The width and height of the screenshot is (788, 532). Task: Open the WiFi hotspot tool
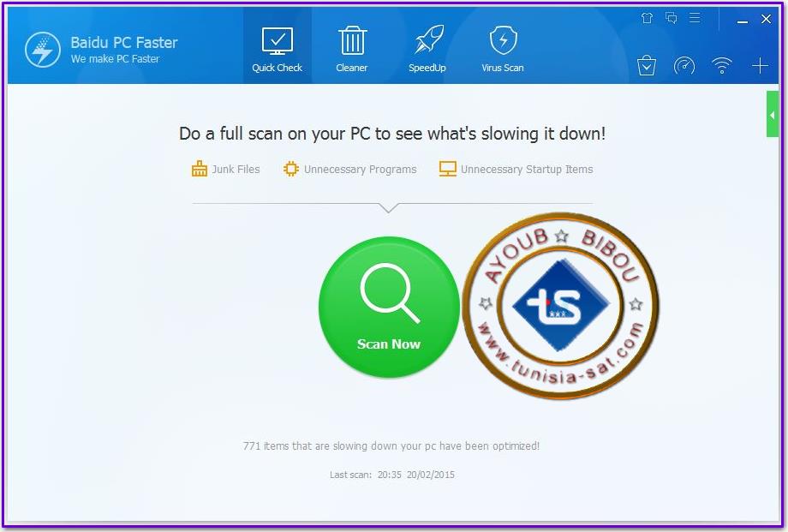[x=722, y=66]
